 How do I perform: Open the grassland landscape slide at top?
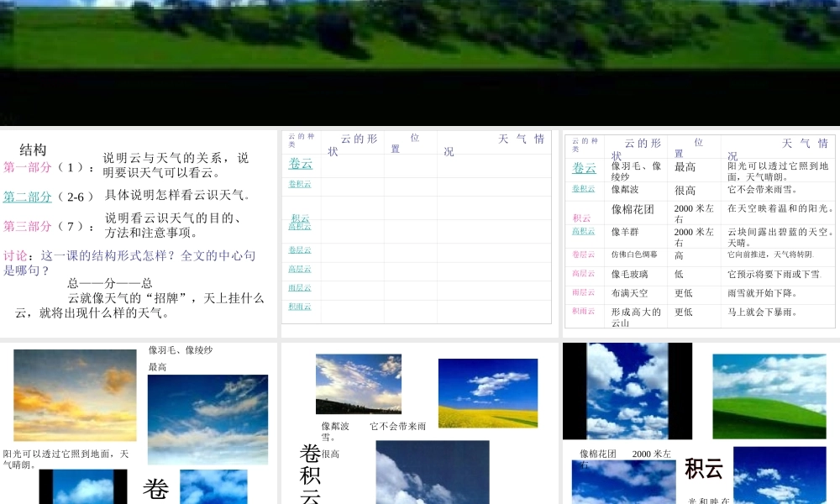[420, 63]
